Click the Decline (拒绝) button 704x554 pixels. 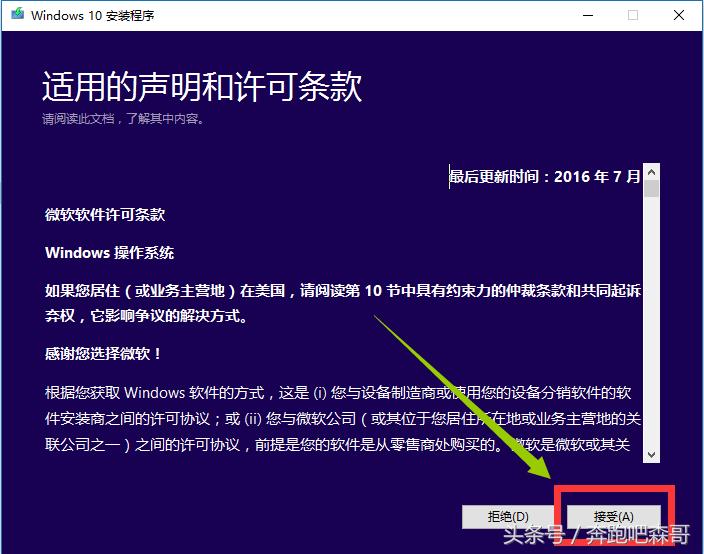508,517
